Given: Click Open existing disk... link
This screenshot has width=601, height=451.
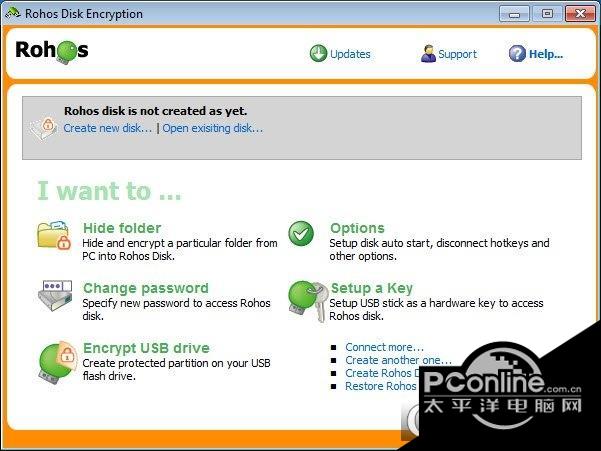Looking at the screenshot, I should pos(213,128).
